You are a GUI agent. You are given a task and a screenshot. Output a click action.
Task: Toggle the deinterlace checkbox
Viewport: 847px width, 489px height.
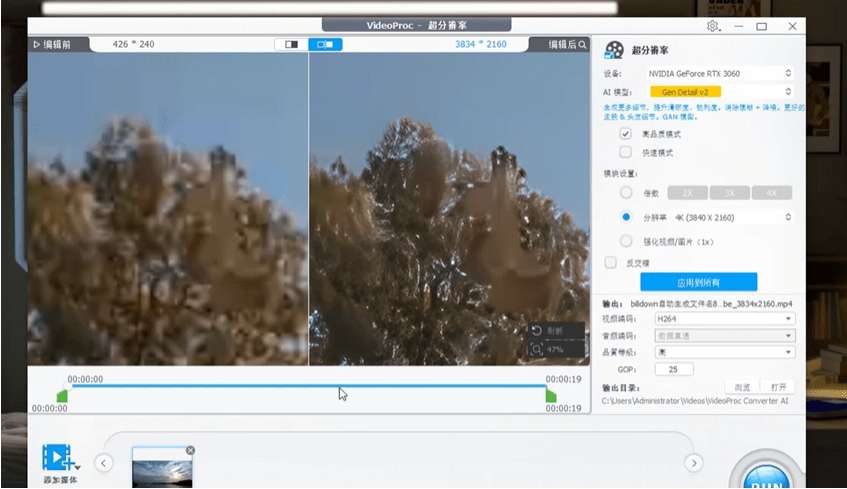point(611,263)
